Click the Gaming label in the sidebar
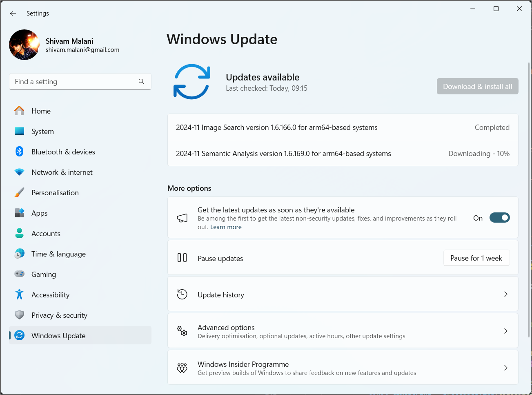 point(44,274)
